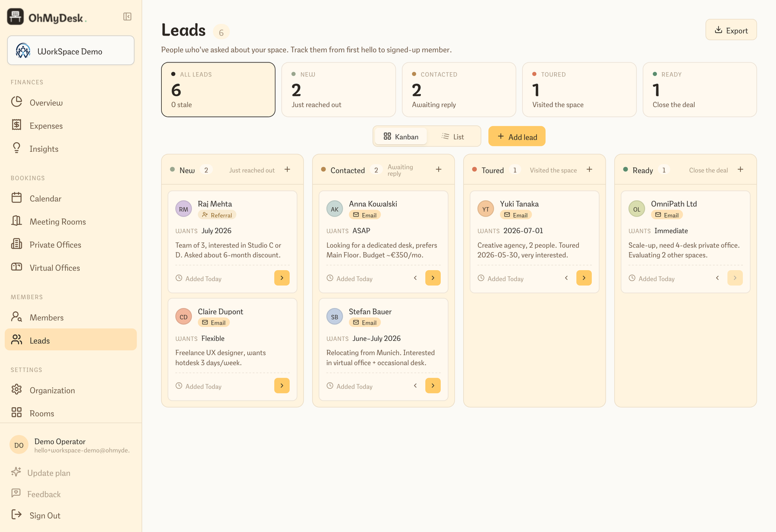Filter by the New leads stat card

coord(338,89)
